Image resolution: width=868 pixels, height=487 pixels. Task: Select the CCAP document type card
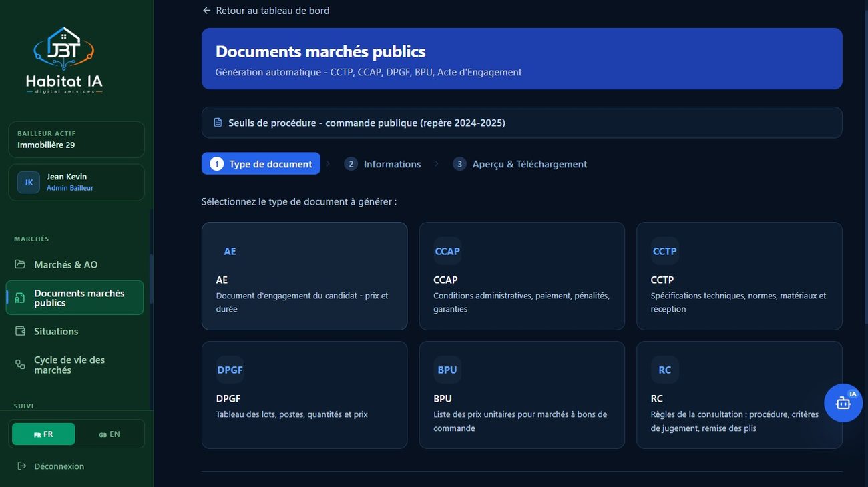(x=521, y=276)
